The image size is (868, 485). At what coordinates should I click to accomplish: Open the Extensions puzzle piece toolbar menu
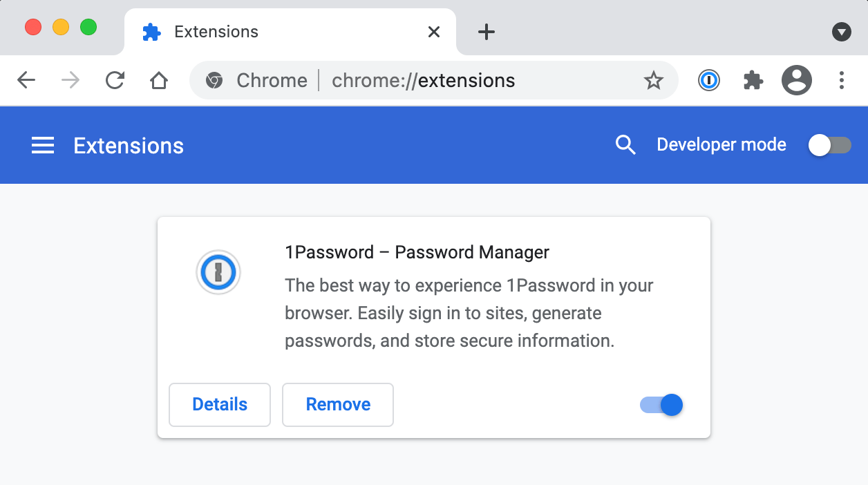[753, 81]
